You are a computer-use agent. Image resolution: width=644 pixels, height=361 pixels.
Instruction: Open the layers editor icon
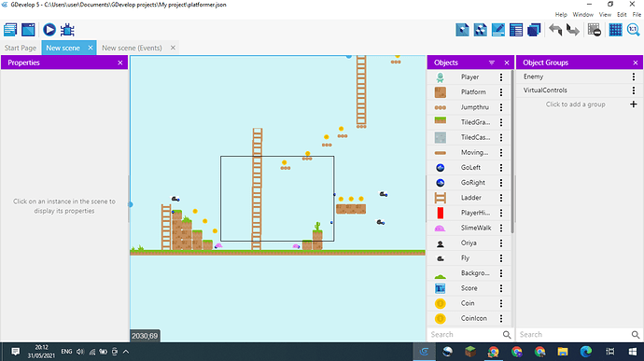(534, 30)
